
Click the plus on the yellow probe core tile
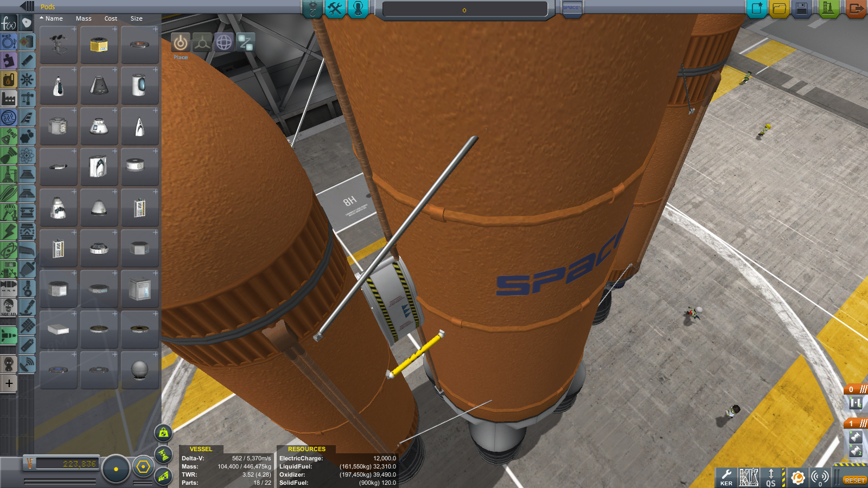(114, 29)
